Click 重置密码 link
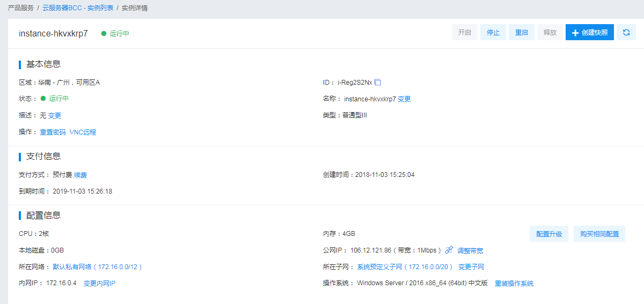Viewport: 644px width, 304px height. click(x=53, y=132)
